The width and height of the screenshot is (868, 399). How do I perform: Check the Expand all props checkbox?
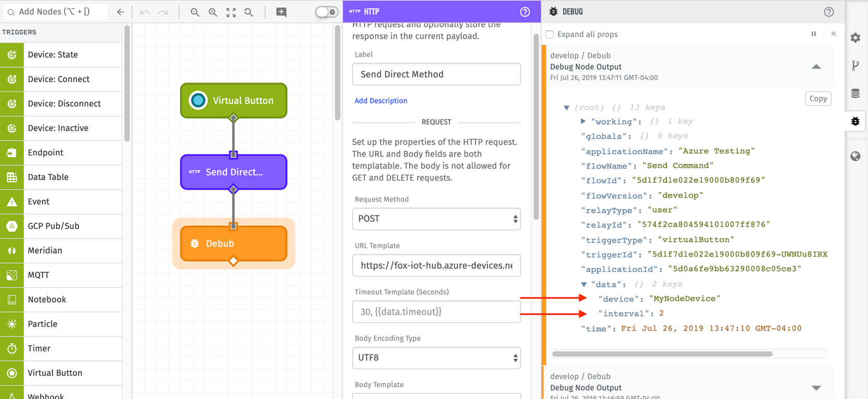pos(549,34)
